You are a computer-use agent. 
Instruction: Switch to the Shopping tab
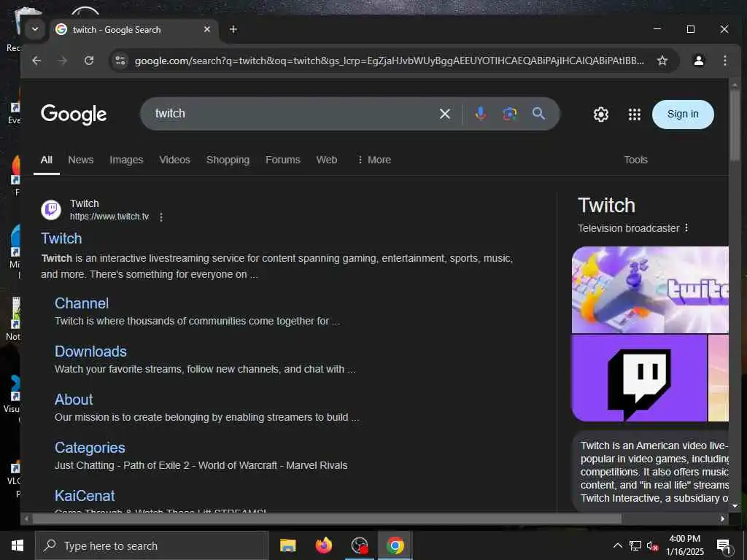point(228,160)
